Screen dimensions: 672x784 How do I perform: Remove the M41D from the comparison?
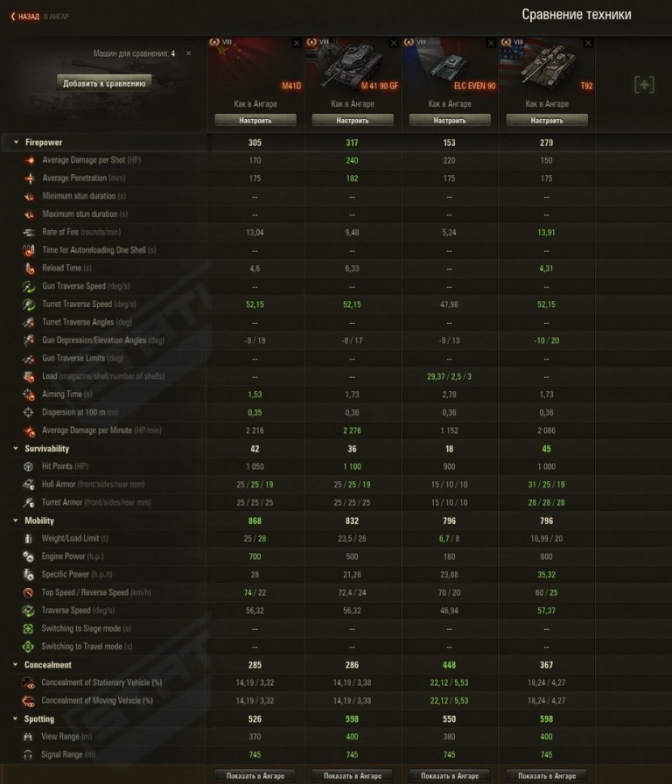pyautogui.click(x=297, y=43)
